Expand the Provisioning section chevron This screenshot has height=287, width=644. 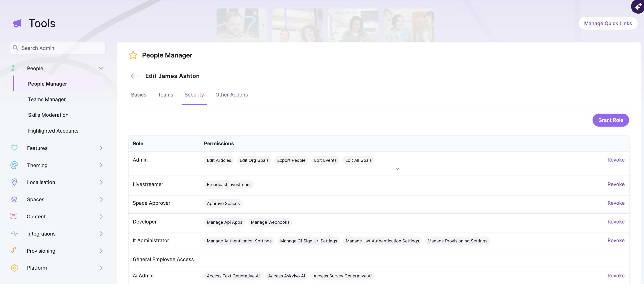pyautogui.click(x=101, y=251)
